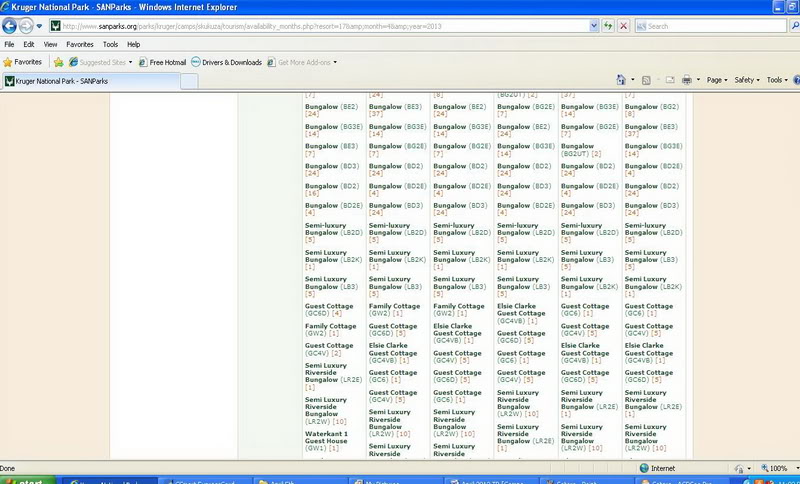
Task: Expand the Print options dropdown arrow
Action: click(698, 80)
